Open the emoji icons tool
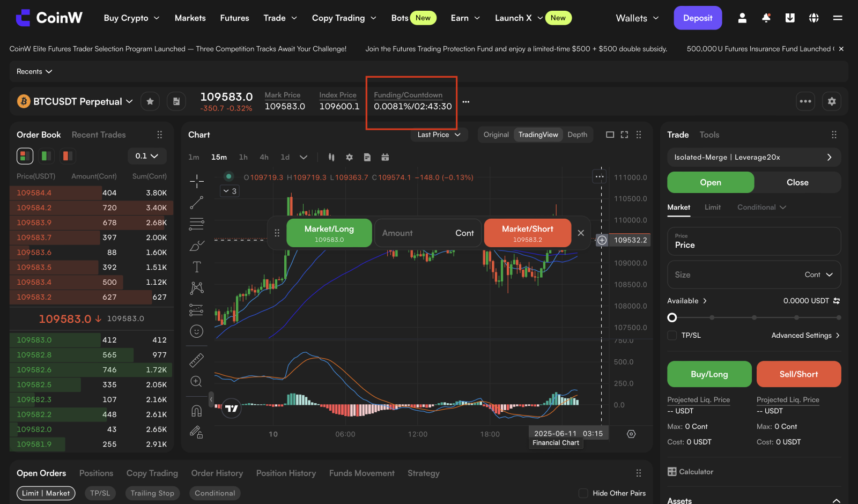The height and width of the screenshot is (504, 858). (197, 331)
